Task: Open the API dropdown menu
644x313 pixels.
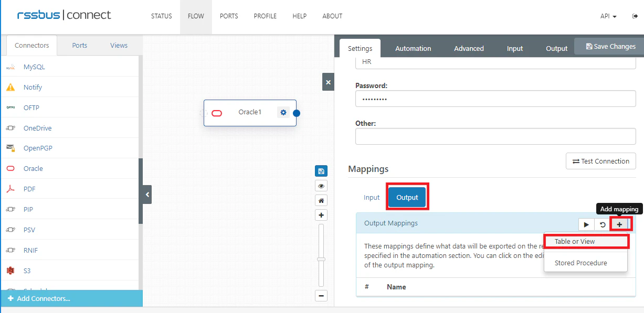Action: [x=608, y=16]
